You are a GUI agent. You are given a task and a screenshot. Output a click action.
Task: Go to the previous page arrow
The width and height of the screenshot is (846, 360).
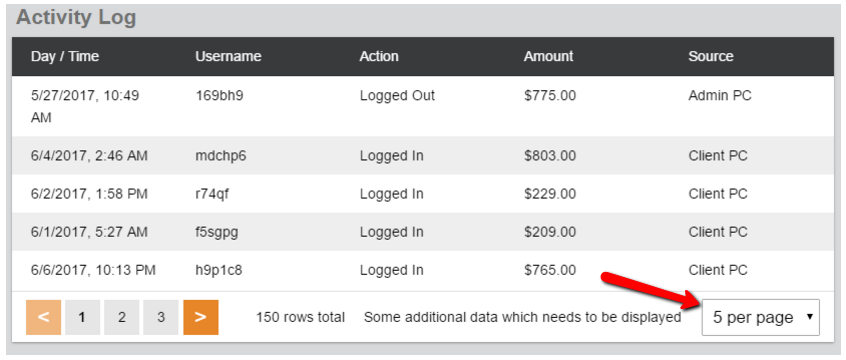click(43, 317)
